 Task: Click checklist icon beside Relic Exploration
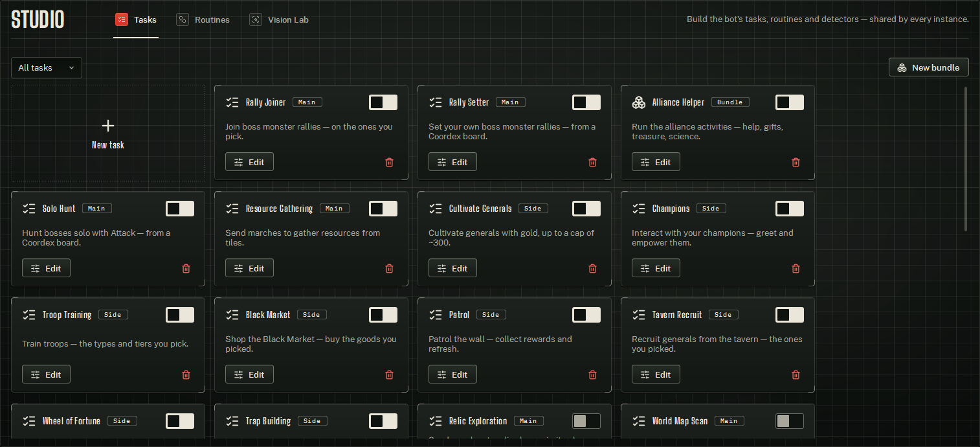tap(435, 421)
